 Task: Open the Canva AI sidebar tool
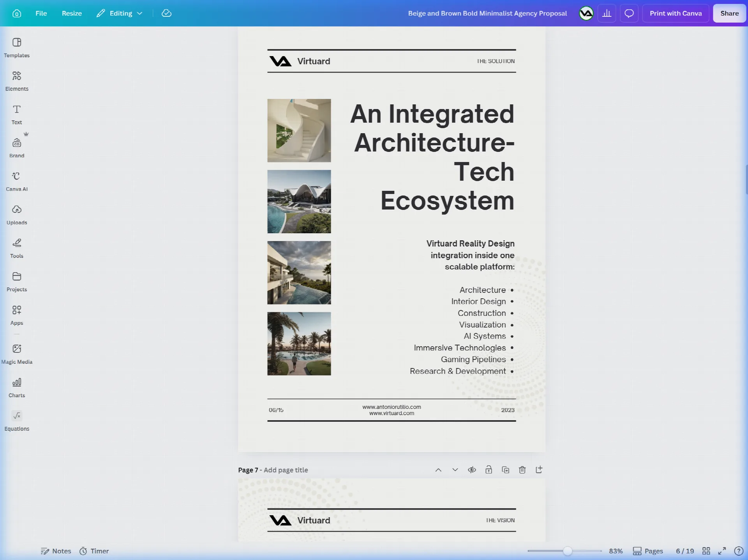(17, 181)
